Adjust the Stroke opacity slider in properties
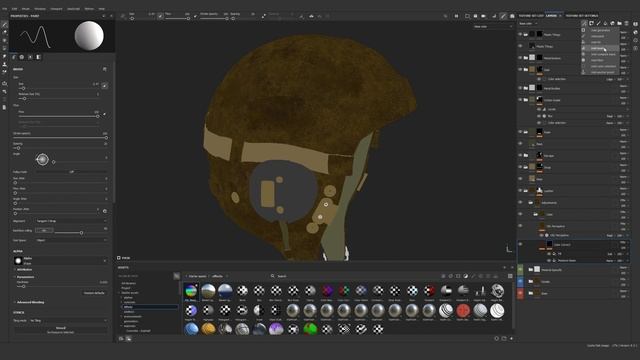Viewport: 640px width, 360px height. tap(60, 138)
